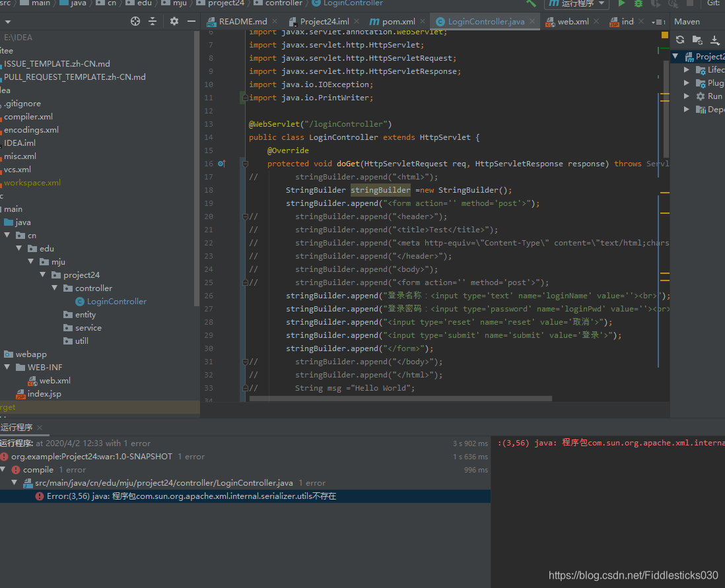Collapse the mju package folder
Screen dimensions: 725x588
[30, 261]
